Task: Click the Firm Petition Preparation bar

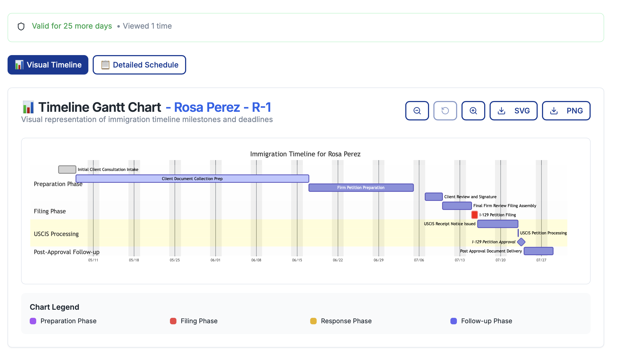Action: 360,187
